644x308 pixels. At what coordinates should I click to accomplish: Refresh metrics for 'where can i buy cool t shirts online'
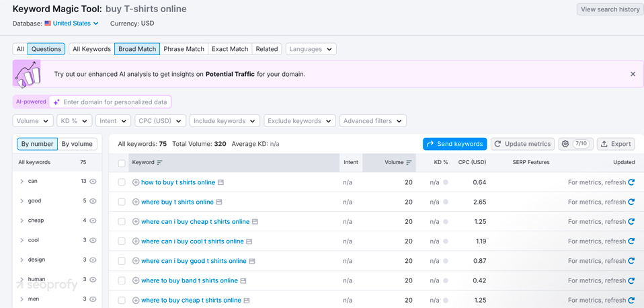631,241
